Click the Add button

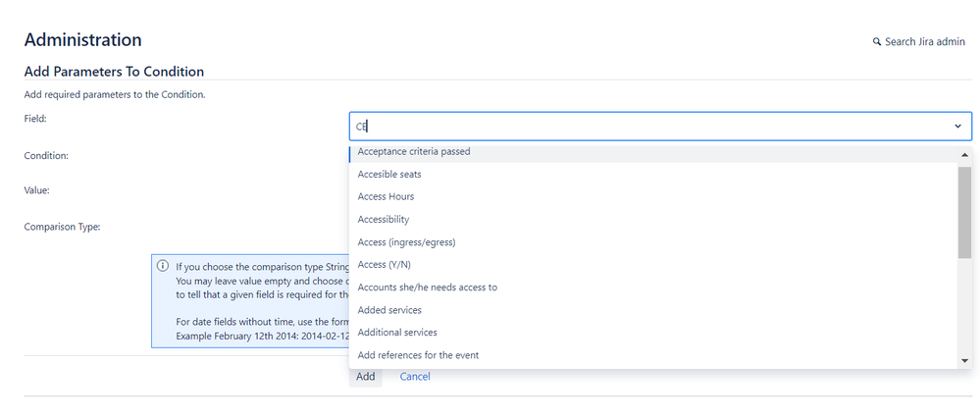pyautogui.click(x=366, y=377)
